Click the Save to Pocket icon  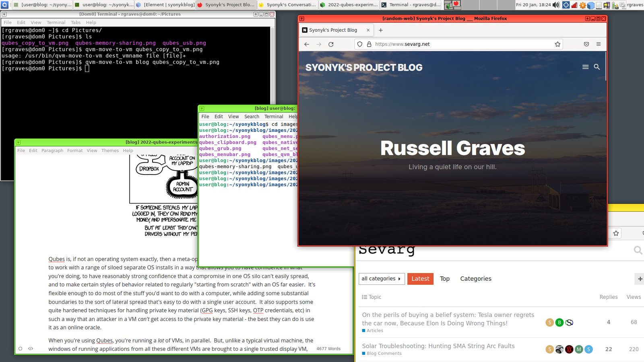[x=586, y=44]
